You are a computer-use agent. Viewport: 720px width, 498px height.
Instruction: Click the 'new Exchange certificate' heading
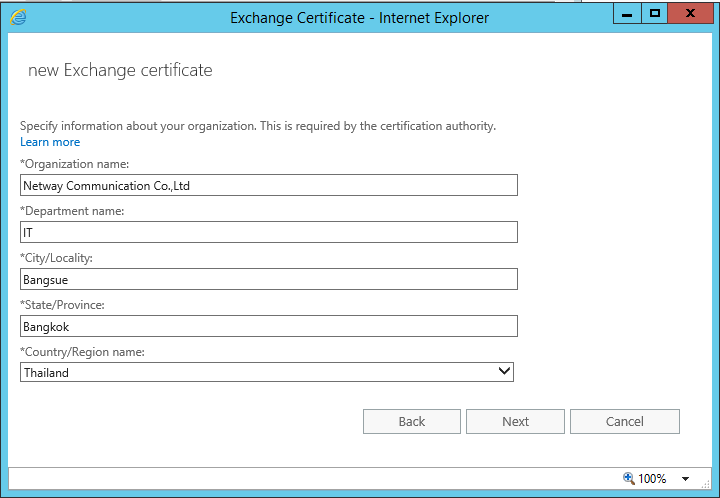click(x=120, y=70)
